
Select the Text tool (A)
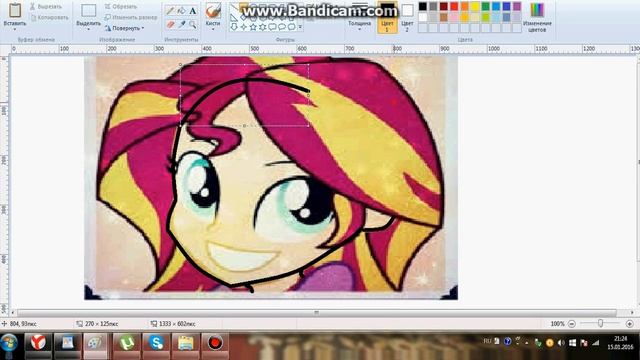tap(192, 11)
